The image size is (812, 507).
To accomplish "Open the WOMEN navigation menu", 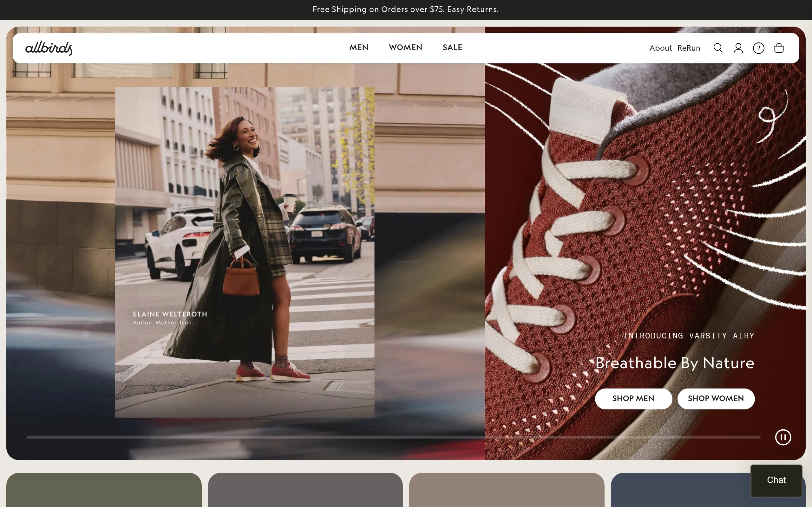I will click(405, 48).
